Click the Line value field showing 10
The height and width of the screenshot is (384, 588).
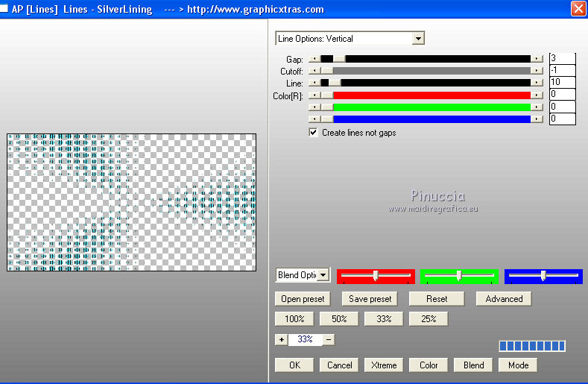coord(562,82)
